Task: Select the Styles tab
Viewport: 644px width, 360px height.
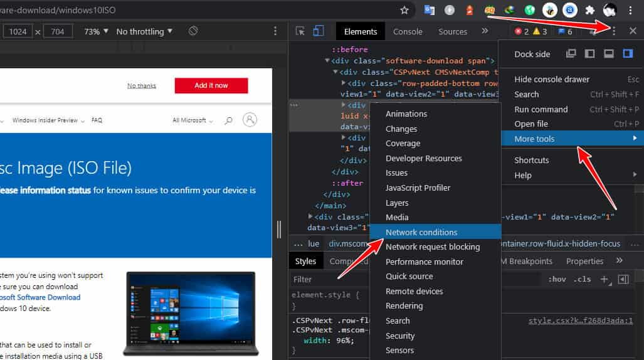Action: pos(305,262)
